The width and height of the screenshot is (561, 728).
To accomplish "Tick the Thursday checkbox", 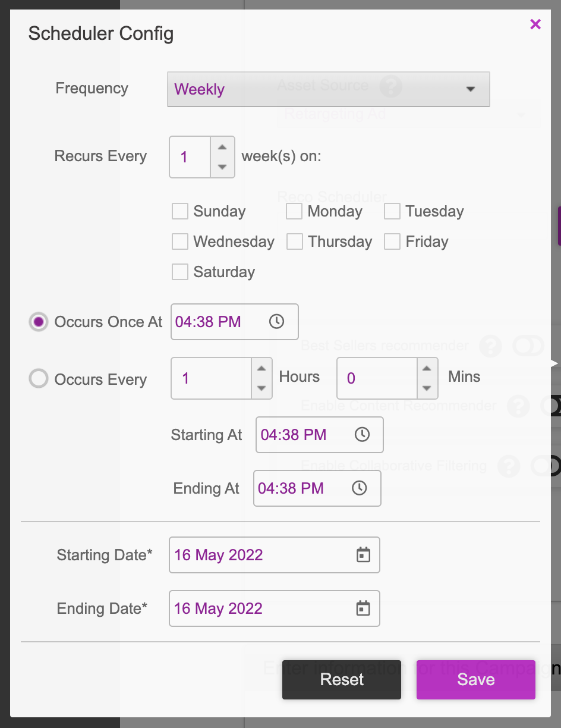I will click(x=295, y=241).
